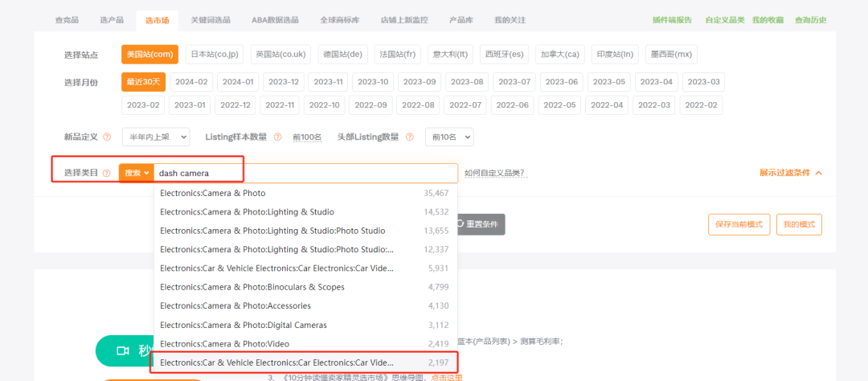Select the Binoculars & Scopes suggestion
The width and height of the screenshot is (868, 381).
coord(305,287)
